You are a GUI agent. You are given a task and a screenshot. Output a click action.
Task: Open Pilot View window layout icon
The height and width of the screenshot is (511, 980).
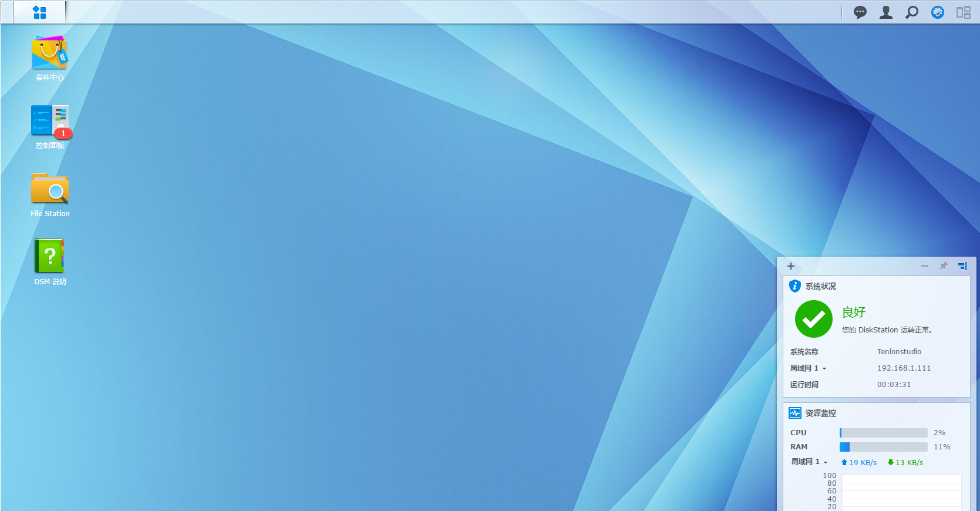point(963,12)
